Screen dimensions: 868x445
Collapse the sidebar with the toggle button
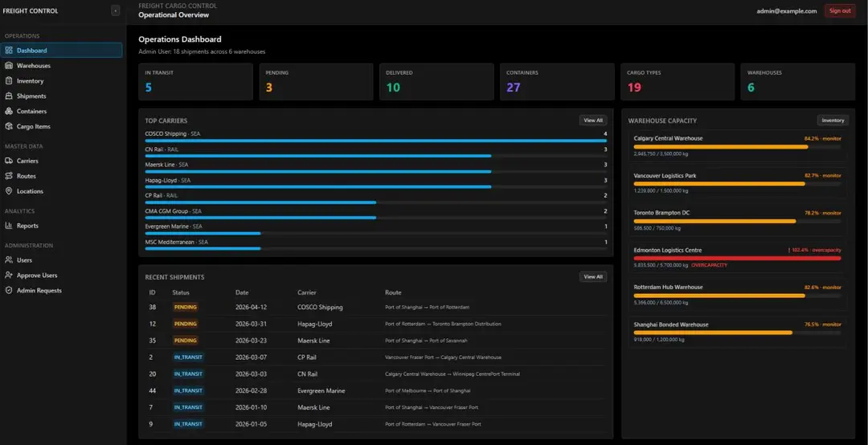(x=115, y=10)
